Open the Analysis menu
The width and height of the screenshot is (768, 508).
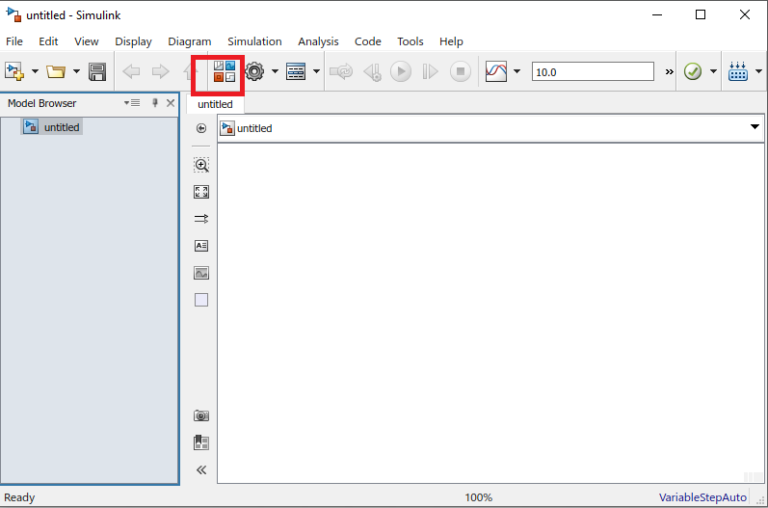318,41
